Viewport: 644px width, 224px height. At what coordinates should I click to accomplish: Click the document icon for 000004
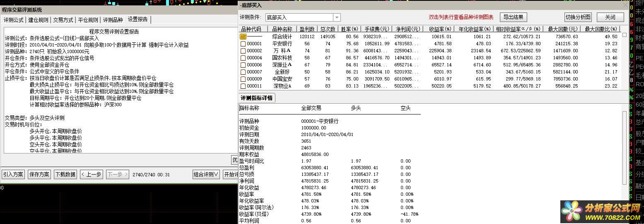click(243, 58)
